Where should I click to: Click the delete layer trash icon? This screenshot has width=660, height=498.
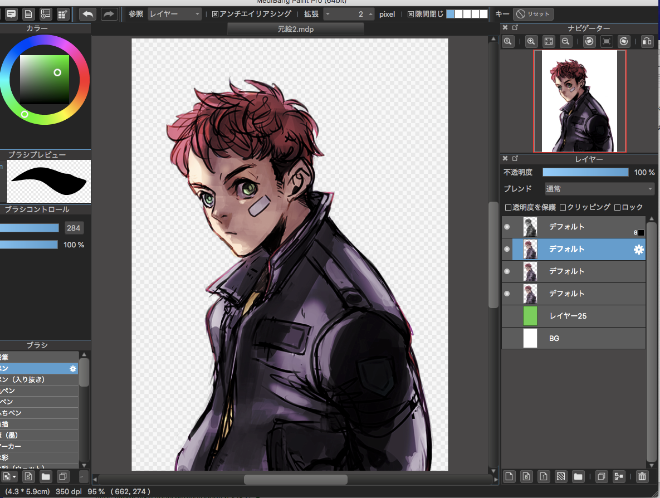[643, 477]
